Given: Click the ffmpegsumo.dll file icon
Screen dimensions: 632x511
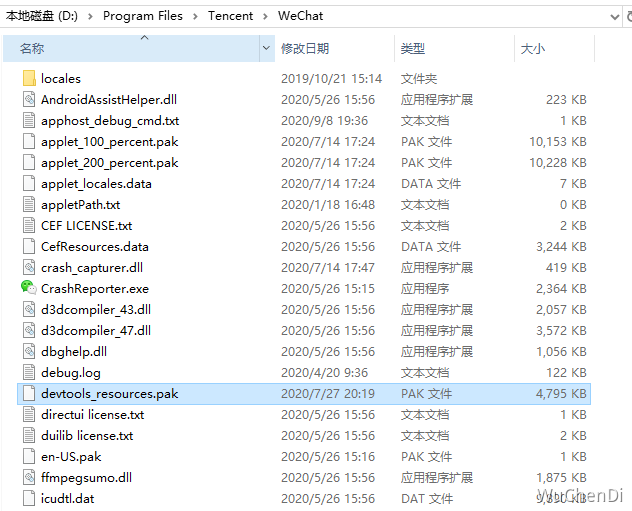Looking at the screenshot, I should click(29, 477).
